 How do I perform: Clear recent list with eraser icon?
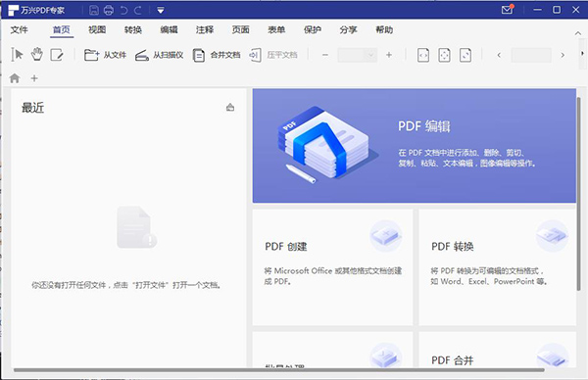tap(230, 108)
